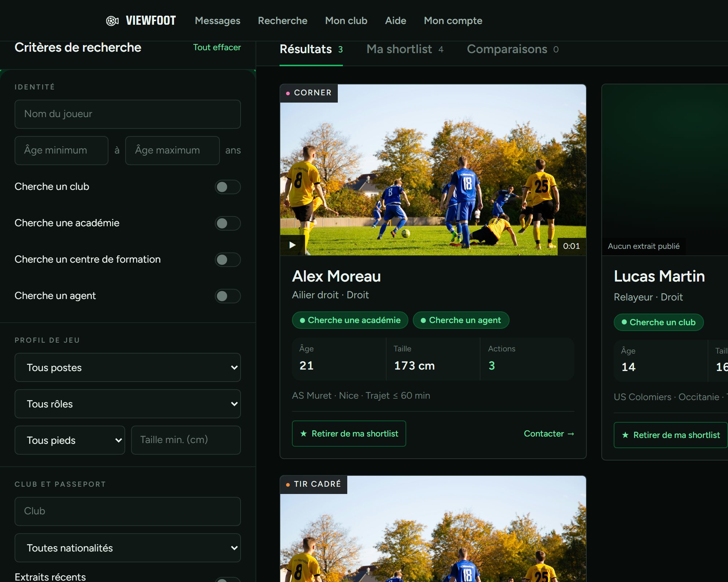The image size is (728, 582).
Task: Open the Ma shortlist tab
Action: pyautogui.click(x=405, y=49)
